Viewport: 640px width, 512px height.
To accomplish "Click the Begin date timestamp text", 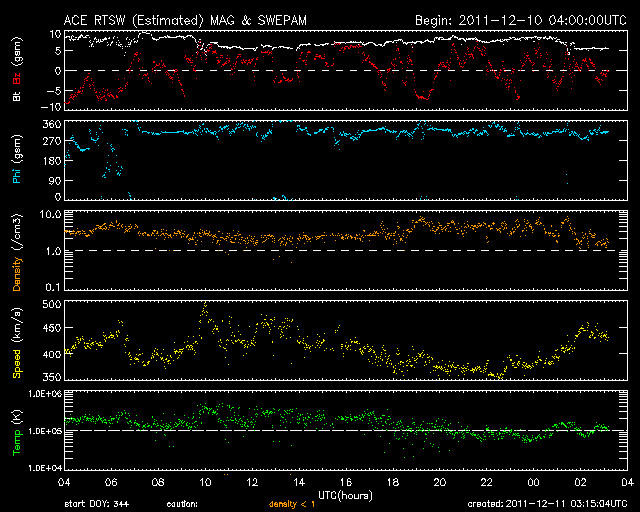I will pyautogui.click(x=513, y=20).
